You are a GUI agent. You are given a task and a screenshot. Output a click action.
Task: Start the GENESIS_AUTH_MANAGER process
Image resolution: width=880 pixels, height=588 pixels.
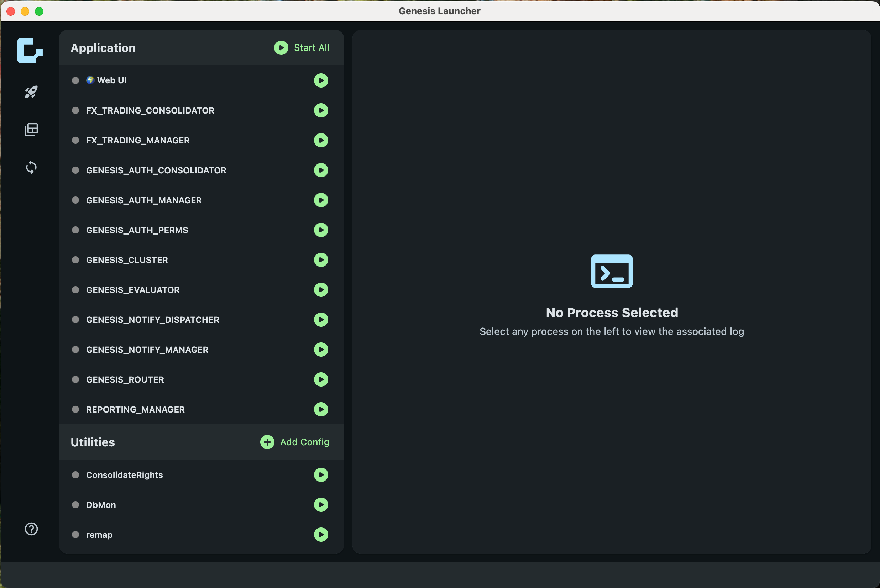tap(321, 200)
